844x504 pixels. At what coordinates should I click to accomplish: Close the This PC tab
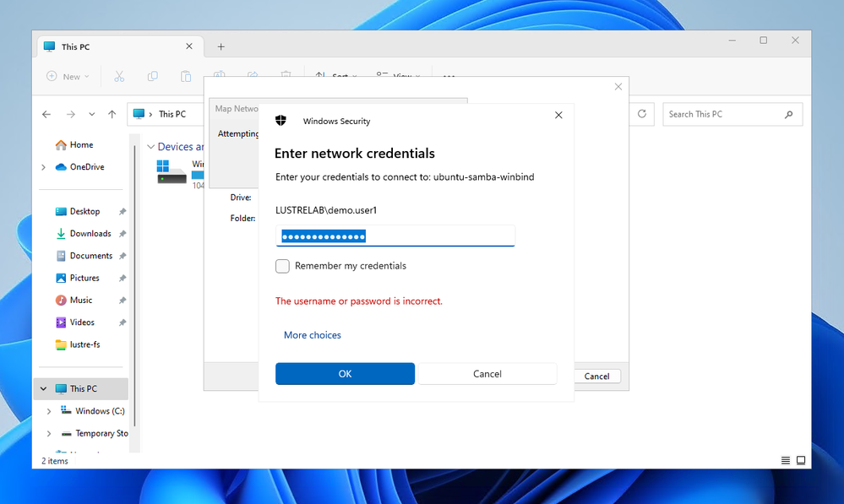tap(189, 46)
